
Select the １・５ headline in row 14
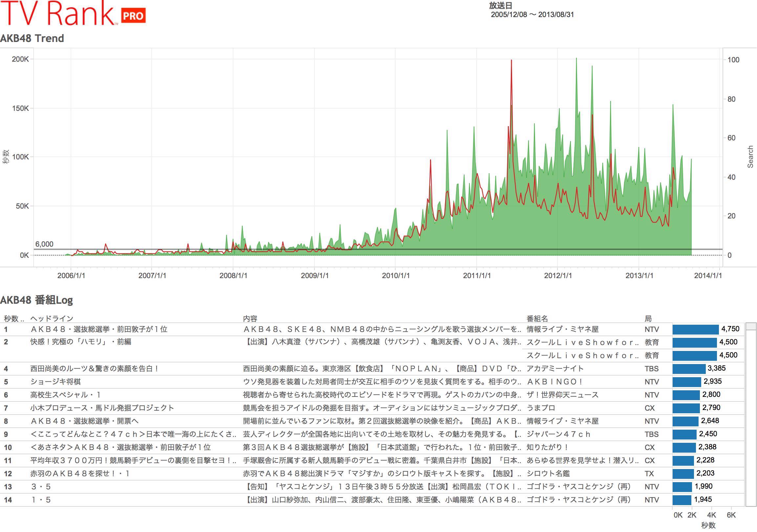pyautogui.click(x=41, y=500)
